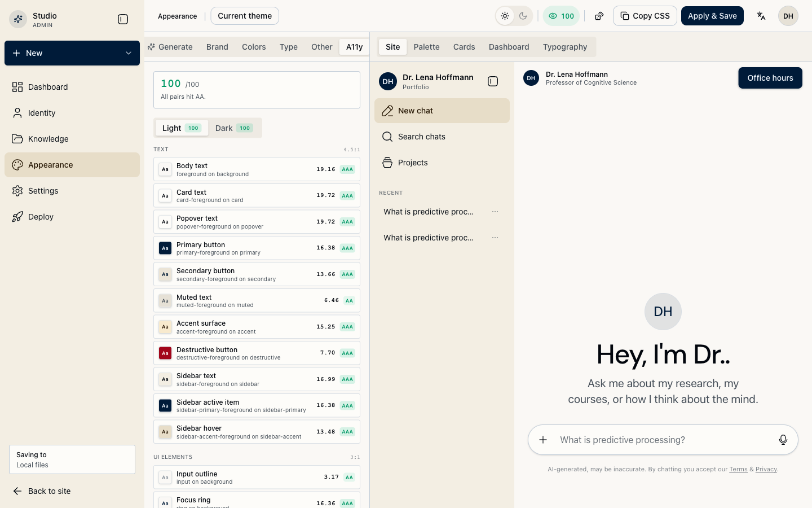The image size is (812, 508).
Task: Open Dashboard in the sidebar
Action: [72, 87]
